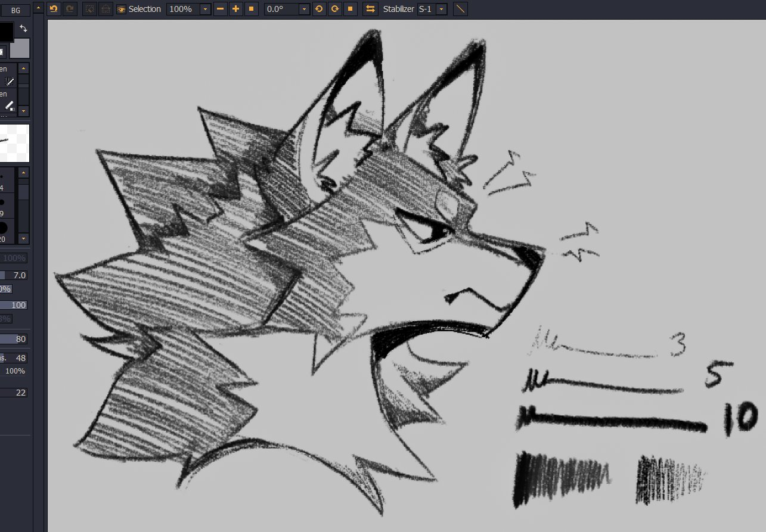Click the zoom in plus button
Screen dimensions: 766x532
tap(236, 9)
